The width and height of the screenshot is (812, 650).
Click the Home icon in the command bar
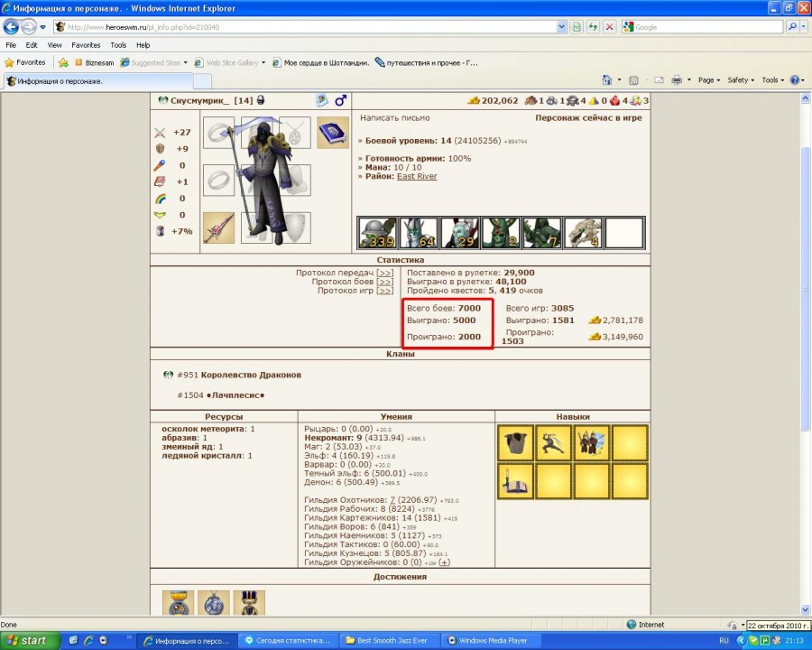[x=607, y=80]
